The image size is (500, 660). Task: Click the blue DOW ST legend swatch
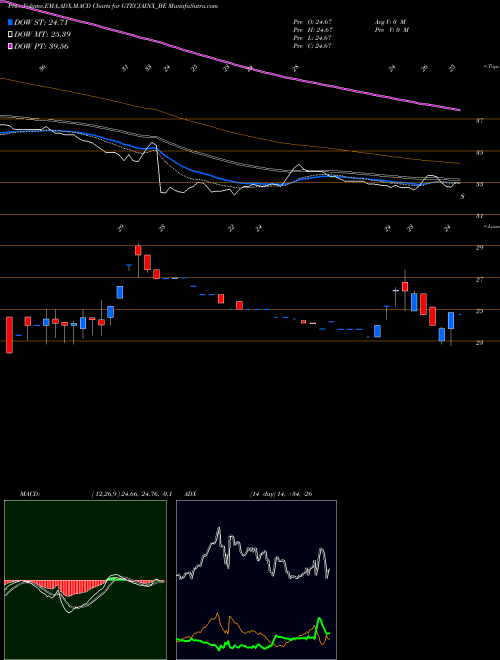(x=10, y=22)
